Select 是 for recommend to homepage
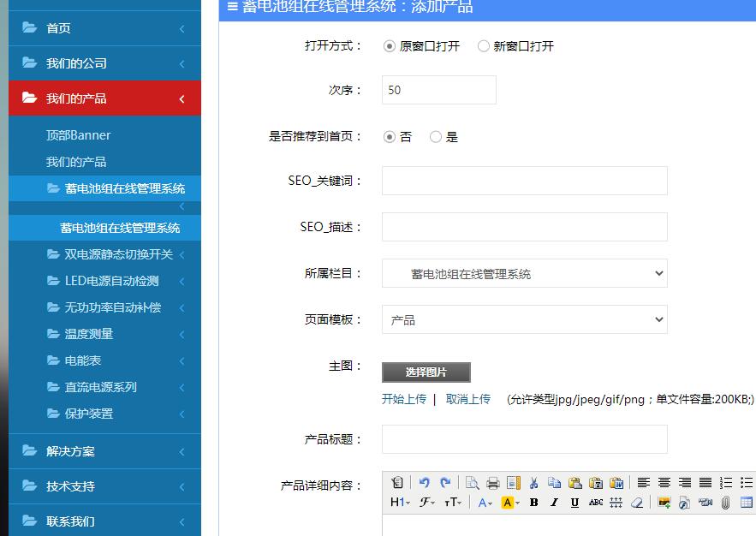Image resolution: width=756 pixels, height=536 pixels. click(x=436, y=137)
